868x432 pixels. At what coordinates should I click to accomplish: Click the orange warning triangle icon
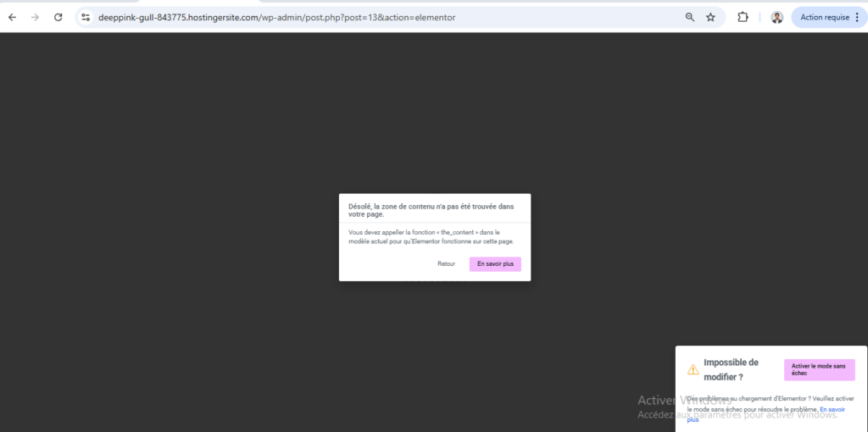(693, 369)
